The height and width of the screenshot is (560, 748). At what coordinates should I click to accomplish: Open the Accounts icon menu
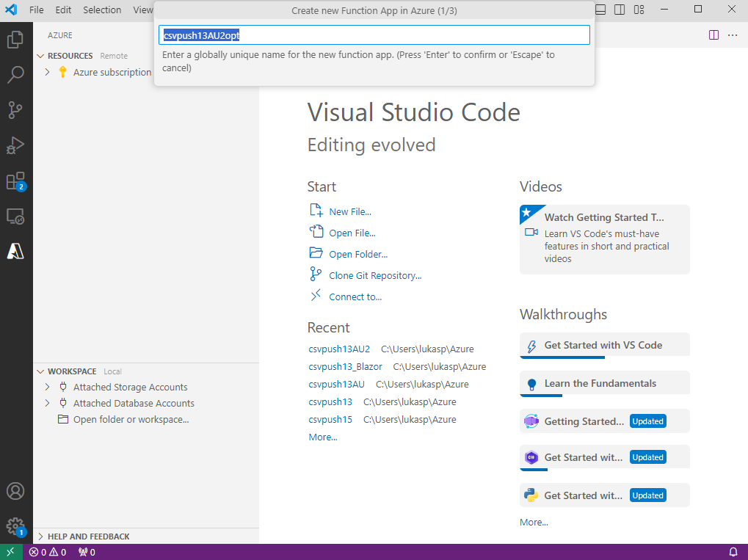15,491
